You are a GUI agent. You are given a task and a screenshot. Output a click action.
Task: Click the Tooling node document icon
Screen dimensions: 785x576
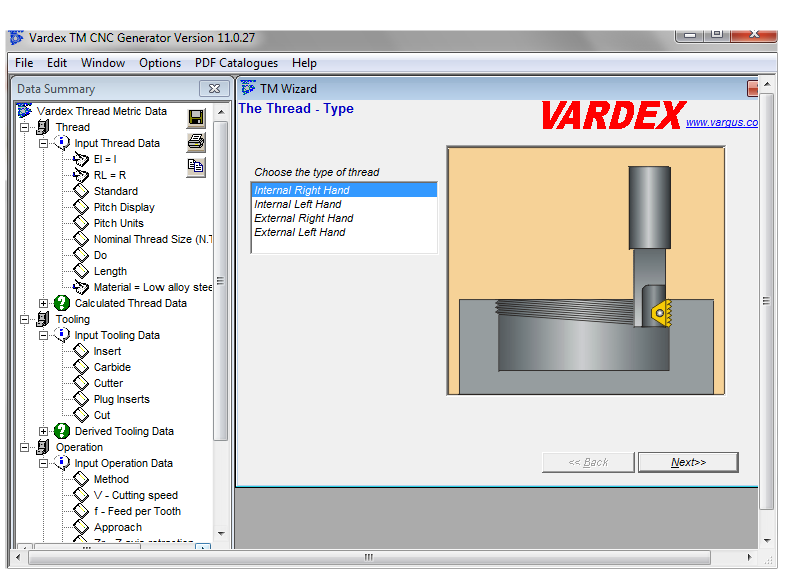[43, 319]
